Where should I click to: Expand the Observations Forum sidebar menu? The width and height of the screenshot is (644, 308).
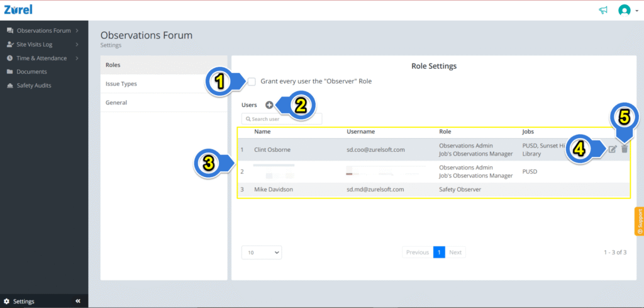43,30
